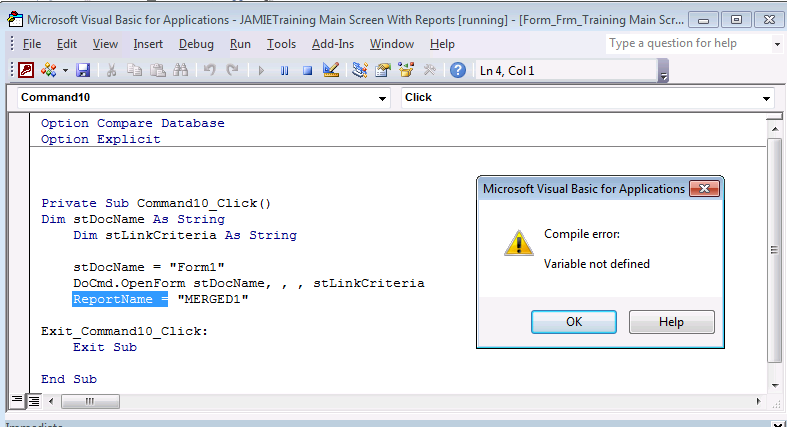This screenshot has height=427, width=787.
Task: Open Properties Window icon
Action: 382,70
